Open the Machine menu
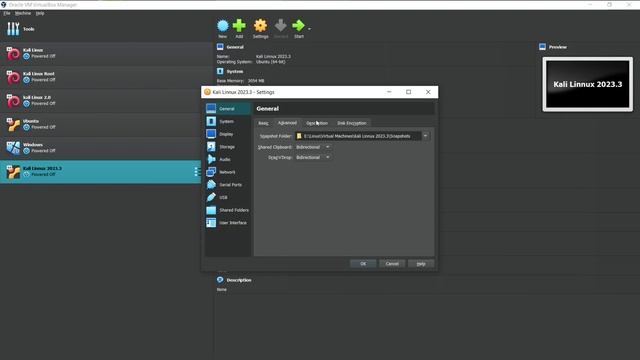This screenshot has height=360, width=640. (23, 13)
